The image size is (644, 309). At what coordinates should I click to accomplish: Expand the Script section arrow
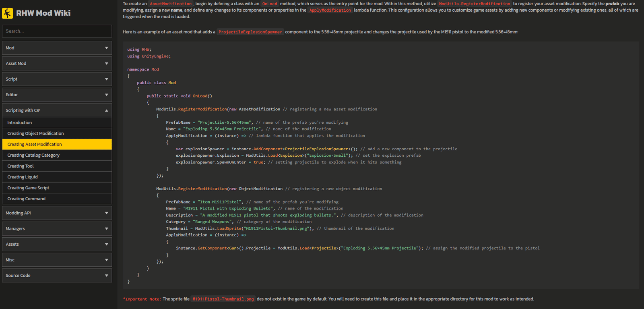coord(107,79)
